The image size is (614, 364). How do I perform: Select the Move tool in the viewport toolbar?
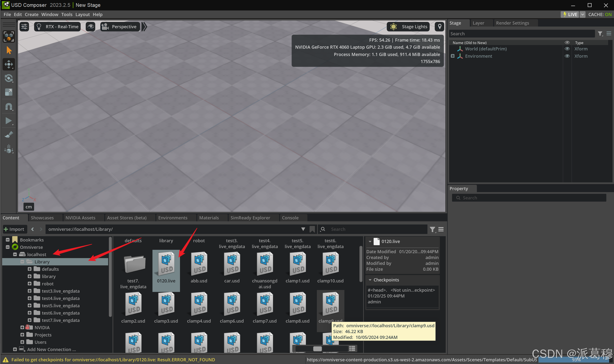pos(9,64)
